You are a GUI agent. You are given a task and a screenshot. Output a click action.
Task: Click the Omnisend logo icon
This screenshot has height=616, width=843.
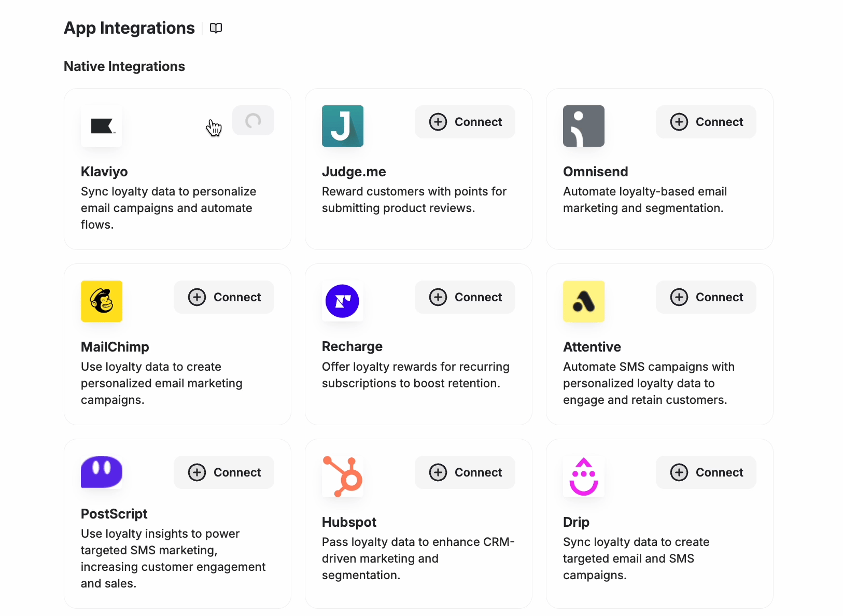pos(584,126)
